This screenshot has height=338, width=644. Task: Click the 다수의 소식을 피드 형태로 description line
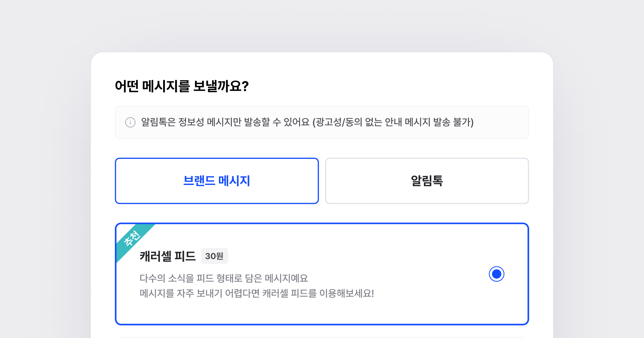click(x=224, y=278)
